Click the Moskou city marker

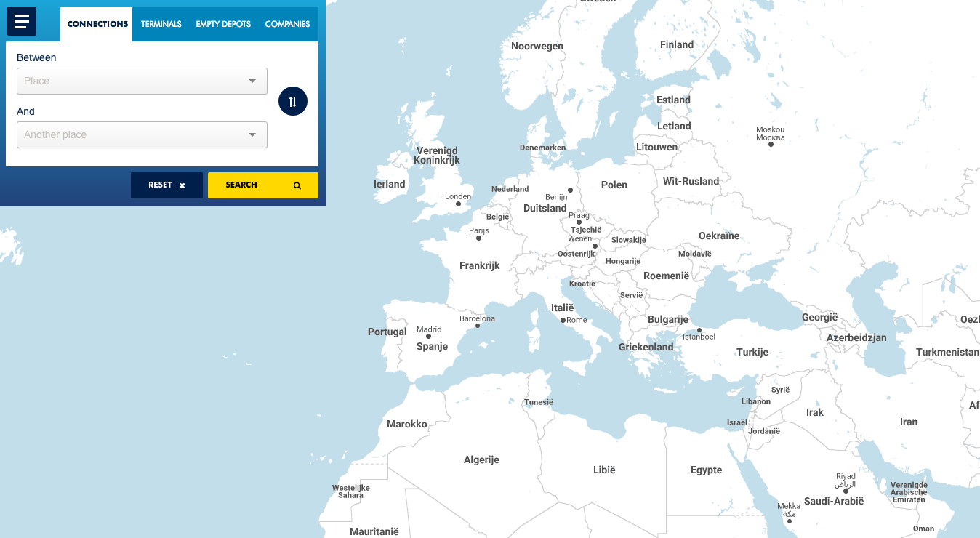(771, 144)
